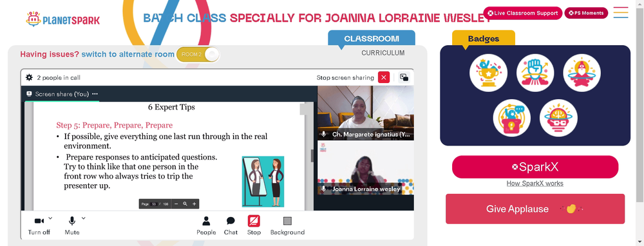Image resolution: width=644 pixels, height=246 pixels.
Task: Click the mirror woman illustration on slide
Action: [x=263, y=182]
